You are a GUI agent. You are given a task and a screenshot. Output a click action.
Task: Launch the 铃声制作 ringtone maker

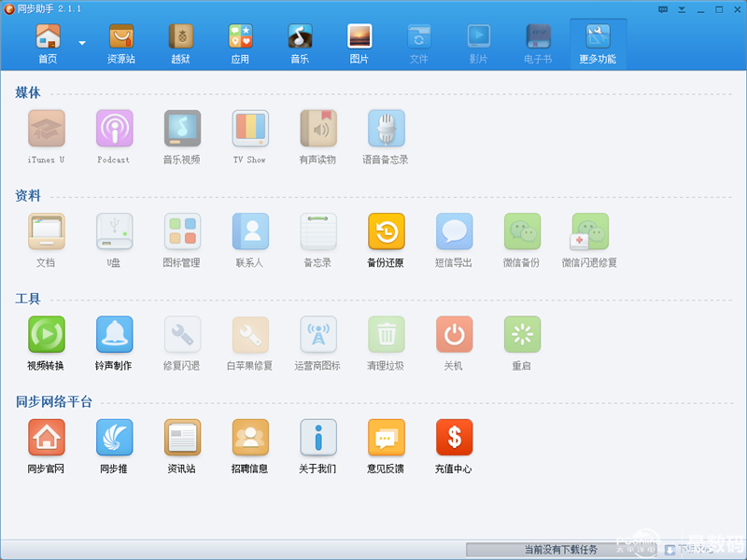114,336
